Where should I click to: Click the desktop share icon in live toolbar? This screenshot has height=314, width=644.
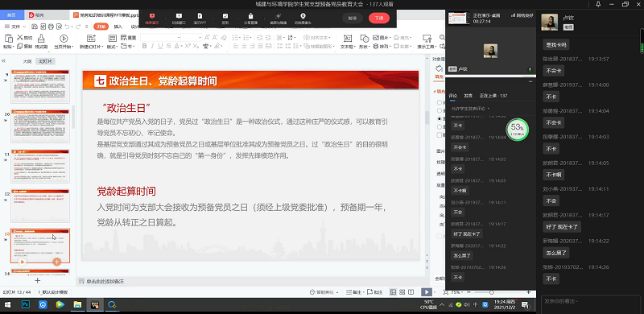tap(152, 16)
